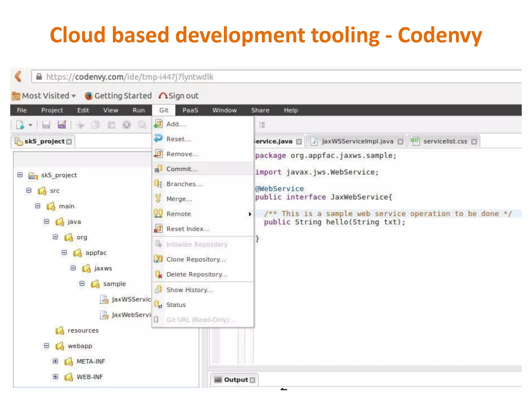Viewport: 532px width, 399px height.
Task: Open the Edit menu
Action: [83, 110]
